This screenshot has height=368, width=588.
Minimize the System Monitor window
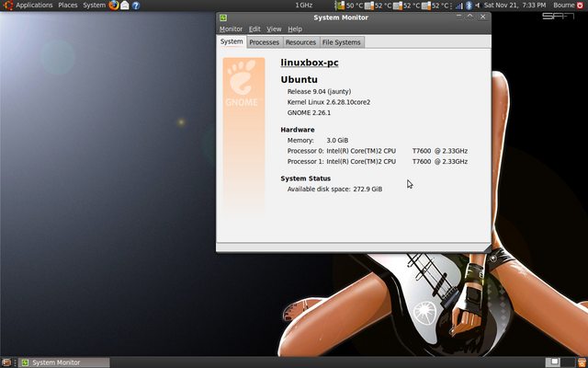coord(458,17)
